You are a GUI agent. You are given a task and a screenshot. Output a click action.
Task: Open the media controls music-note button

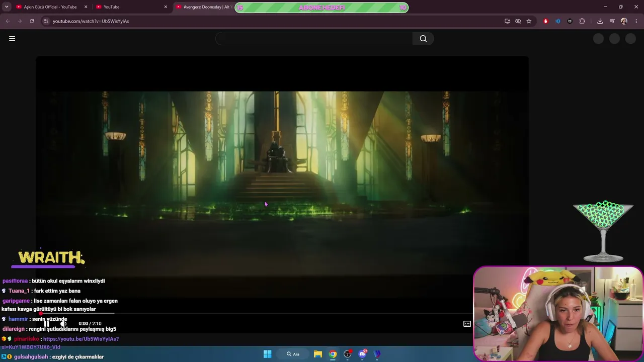click(x=612, y=21)
